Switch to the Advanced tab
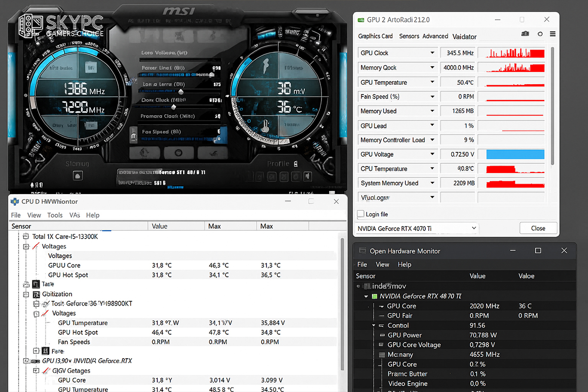This screenshot has height=392, width=588. pyautogui.click(x=436, y=36)
